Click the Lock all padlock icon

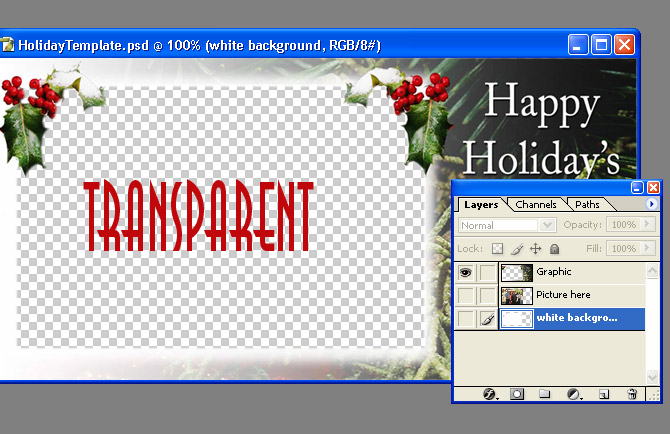pyautogui.click(x=554, y=248)
